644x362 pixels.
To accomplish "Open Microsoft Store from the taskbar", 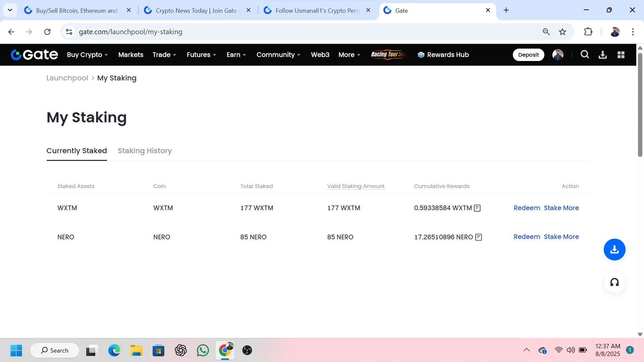I will 159,350.
